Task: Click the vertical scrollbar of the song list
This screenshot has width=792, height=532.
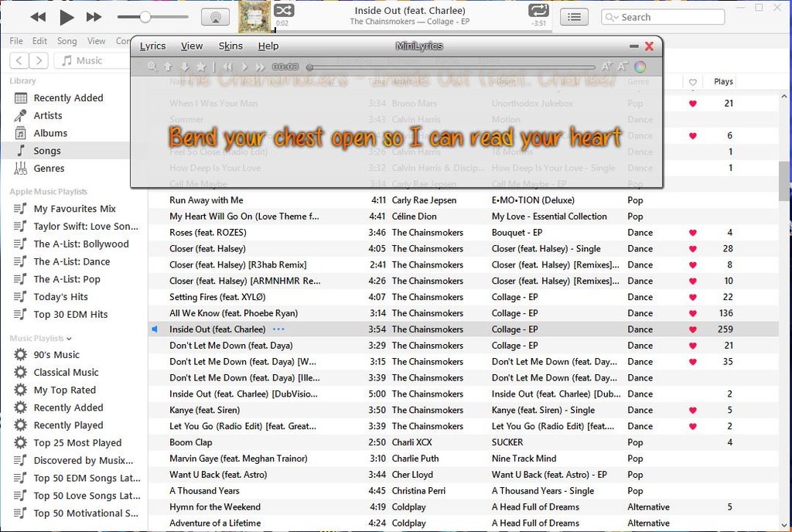Action: 784,182
